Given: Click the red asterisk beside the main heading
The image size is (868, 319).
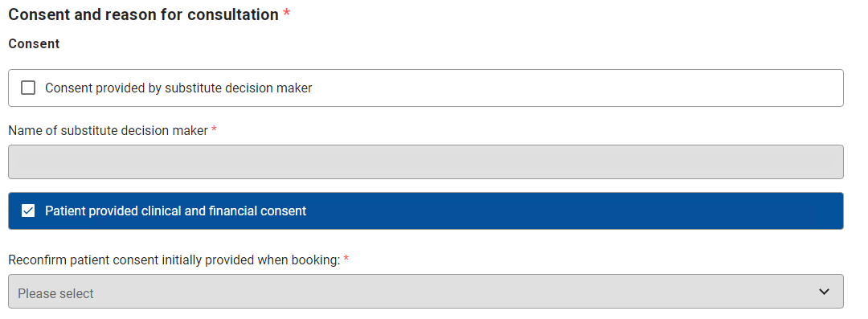Looking at the screenshot, I should [x=286, y=14].
